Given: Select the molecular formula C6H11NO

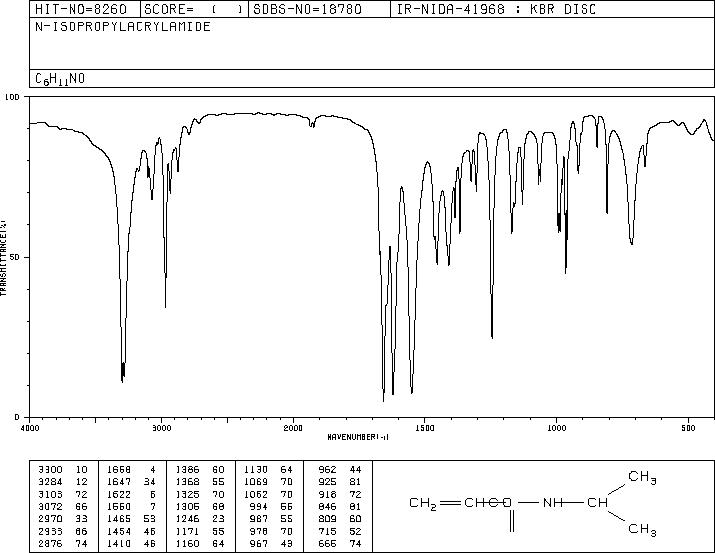Looking at the screenshot, I should pyautogui.click(x=60, y=79).
